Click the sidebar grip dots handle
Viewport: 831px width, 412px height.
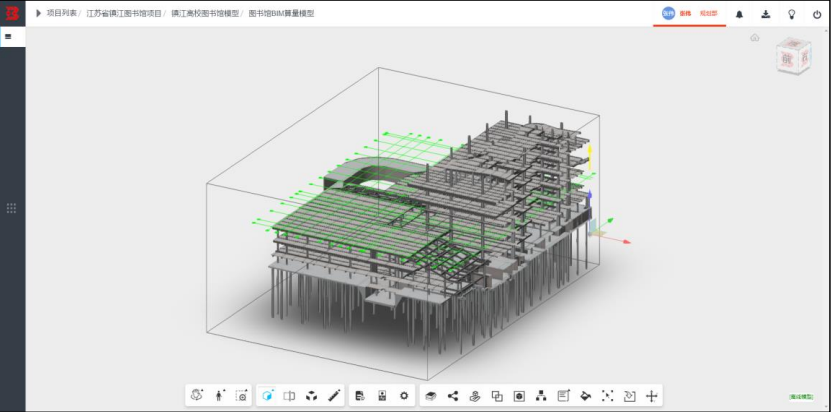click(x=11, y=208)
